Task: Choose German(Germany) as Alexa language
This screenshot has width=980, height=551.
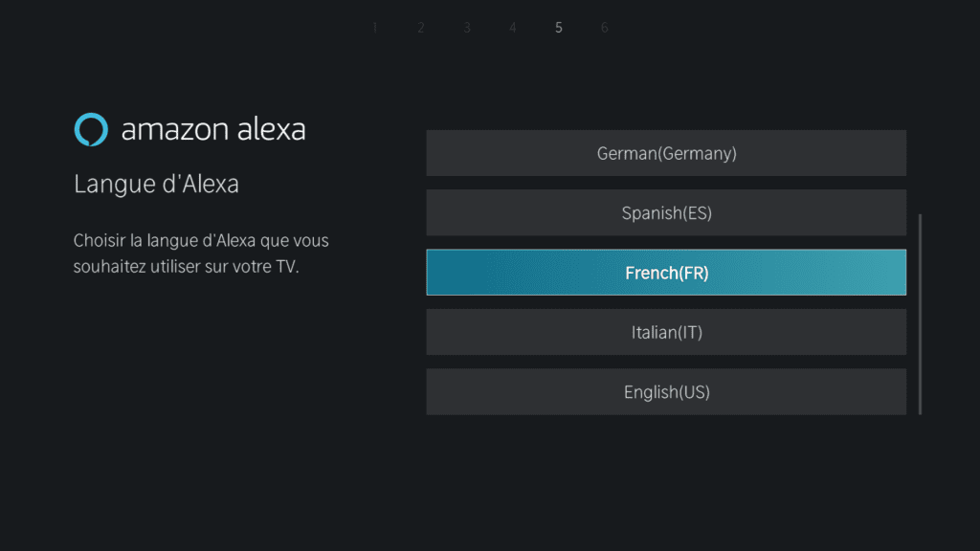Action: pos(666,153)
